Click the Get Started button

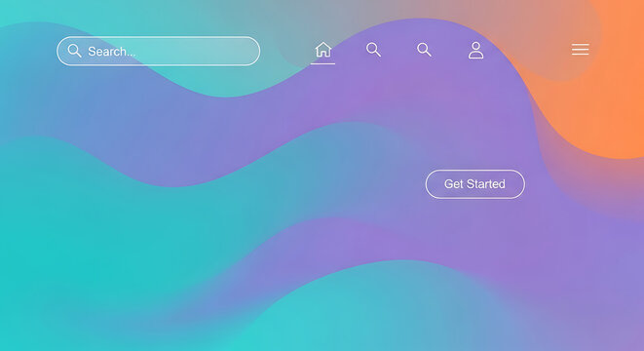tap(475, 184)
